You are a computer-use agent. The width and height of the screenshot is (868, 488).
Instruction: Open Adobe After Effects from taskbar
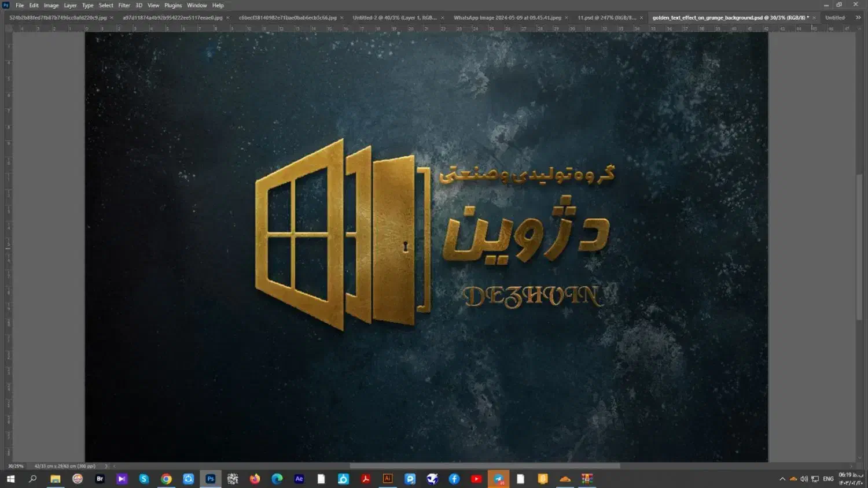click(299, 479)
